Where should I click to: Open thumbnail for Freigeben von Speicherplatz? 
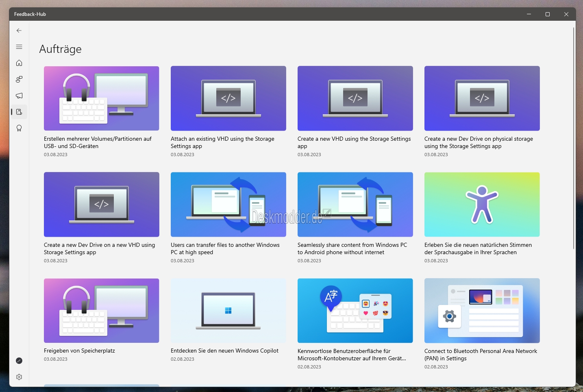pyautogui.click(x=102, y=311)
